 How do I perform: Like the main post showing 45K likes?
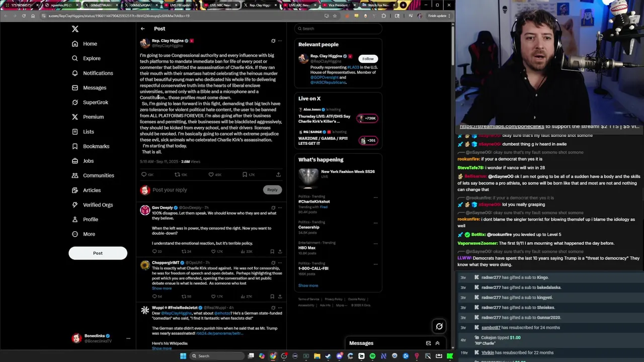[x=211, y=174]
